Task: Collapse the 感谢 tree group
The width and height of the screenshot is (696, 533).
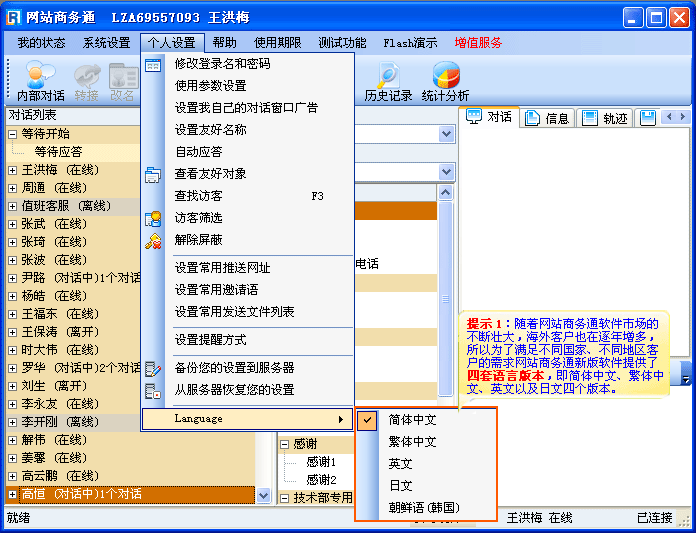Action: pos(284,444)
